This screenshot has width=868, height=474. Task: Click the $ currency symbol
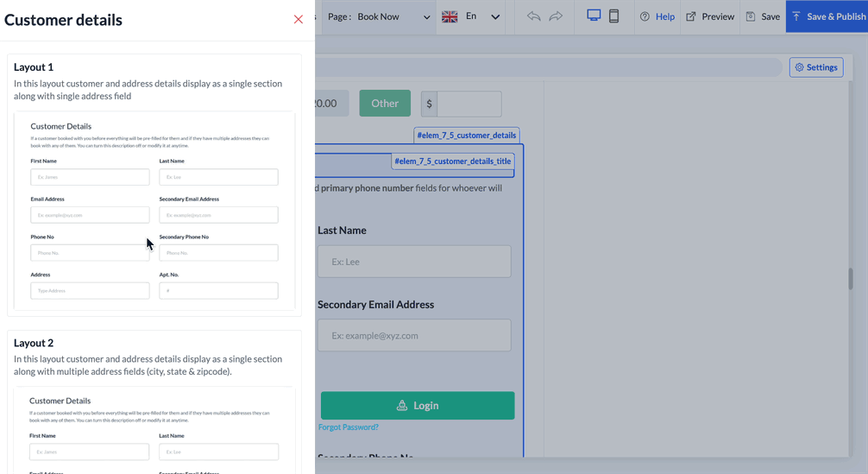[x=429, y=104]
